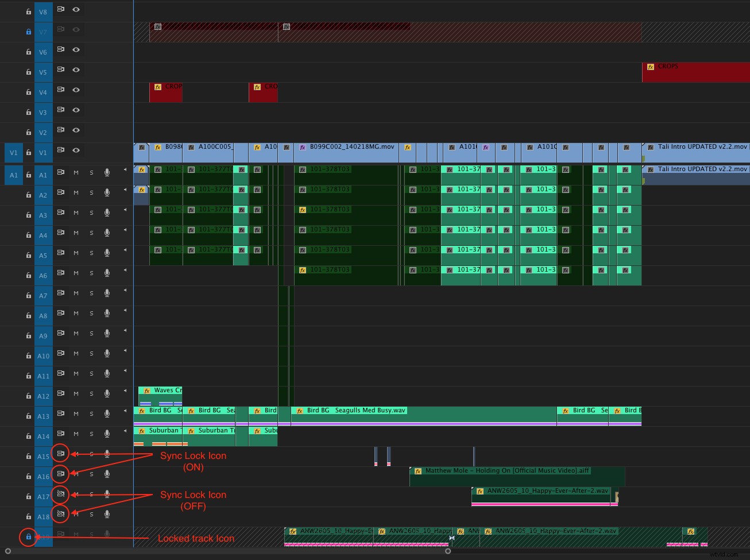Hide track V6 output using the eye icon
Viewport: 750px width, 560px height.
[x=75, y=50]
